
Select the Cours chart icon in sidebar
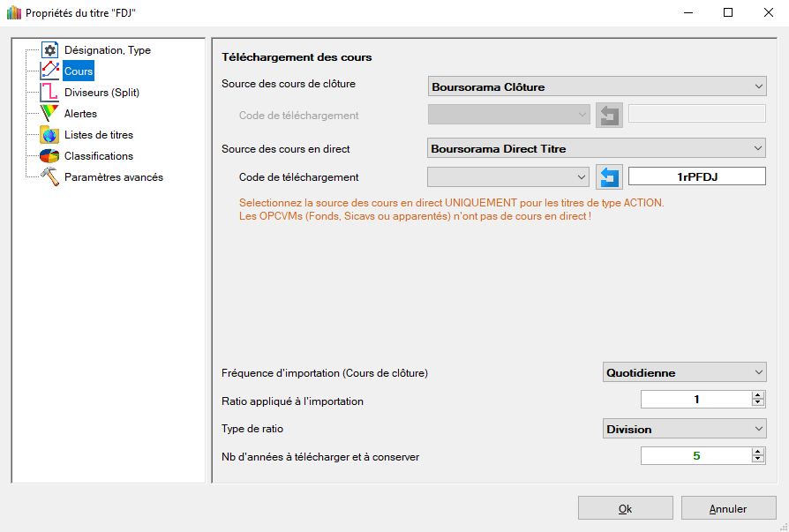[x=50, y=71]
